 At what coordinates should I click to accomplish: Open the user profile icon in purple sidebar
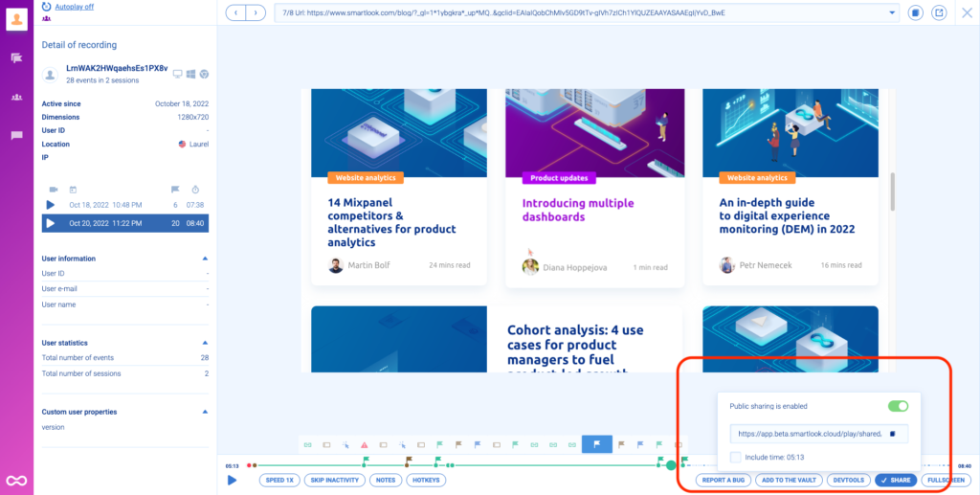[x=17, y=19]
